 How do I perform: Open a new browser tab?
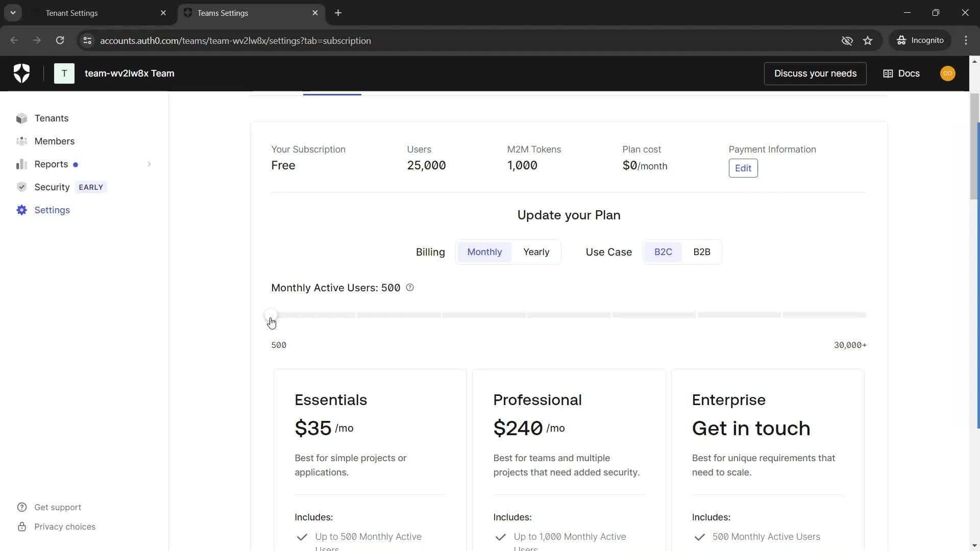point(338,13)
